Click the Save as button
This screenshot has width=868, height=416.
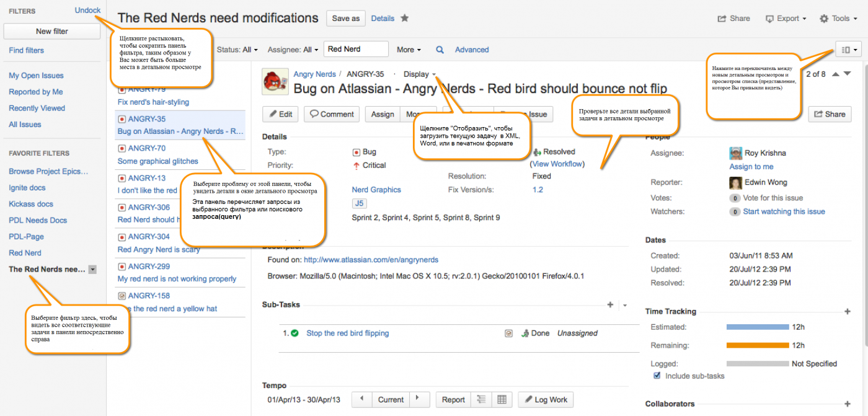click(x=345, y=19)
